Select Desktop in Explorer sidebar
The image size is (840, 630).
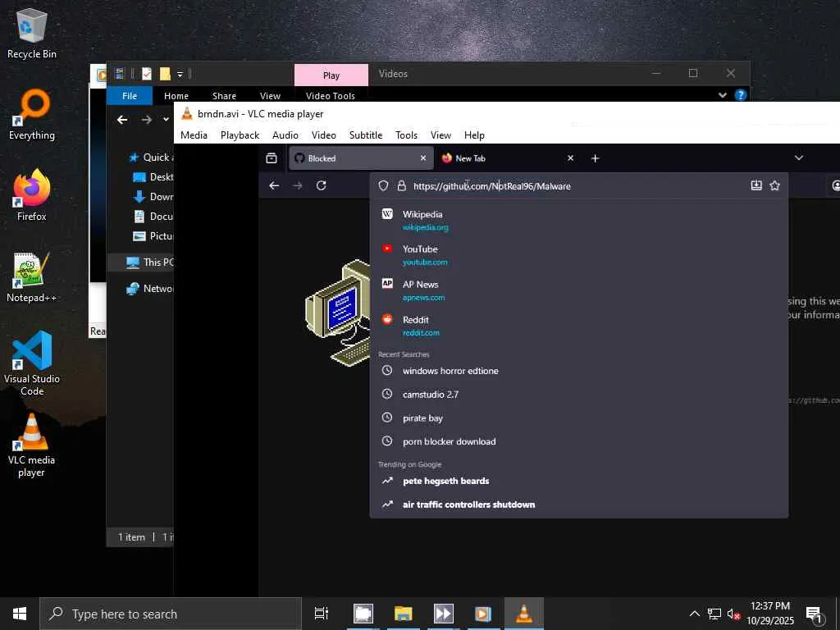[153, 177]
